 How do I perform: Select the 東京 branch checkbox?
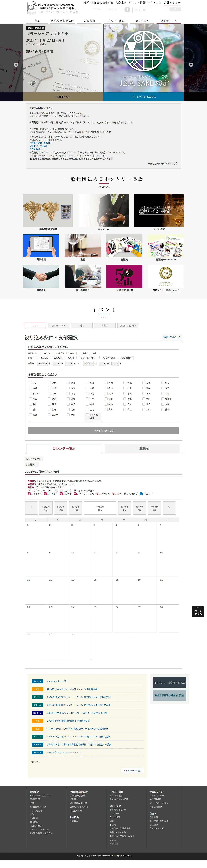(163, 388)
